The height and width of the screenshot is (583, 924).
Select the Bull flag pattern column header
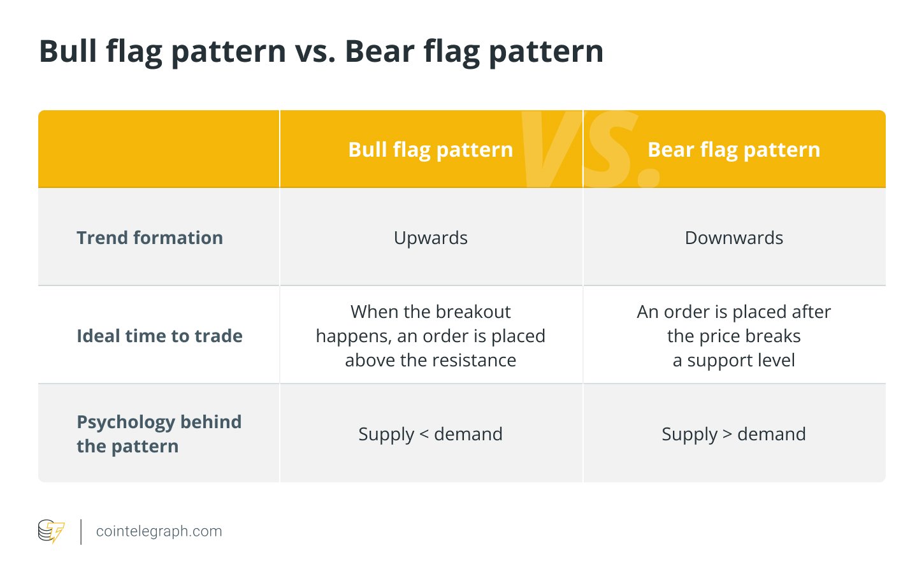[430, 150]
